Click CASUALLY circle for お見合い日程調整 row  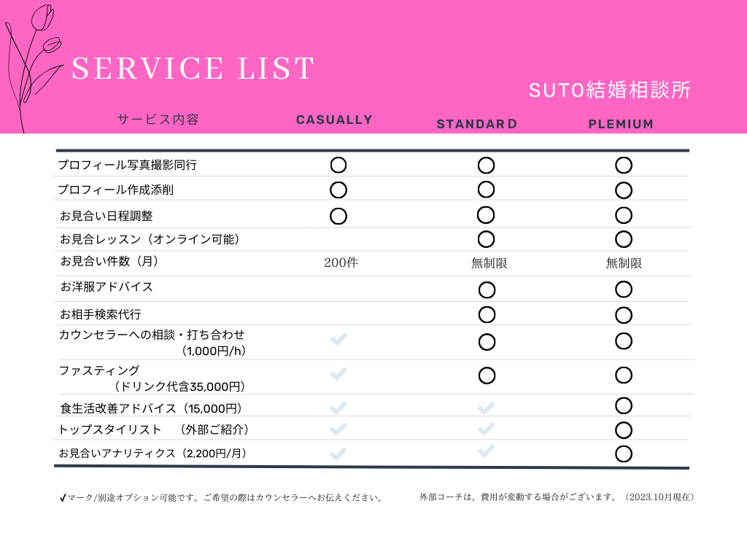338,216
